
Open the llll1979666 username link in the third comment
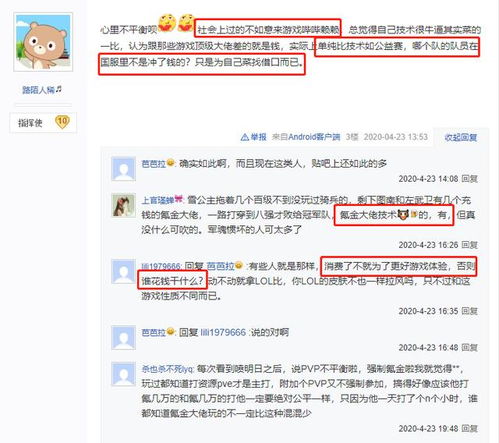click(161, 266)
